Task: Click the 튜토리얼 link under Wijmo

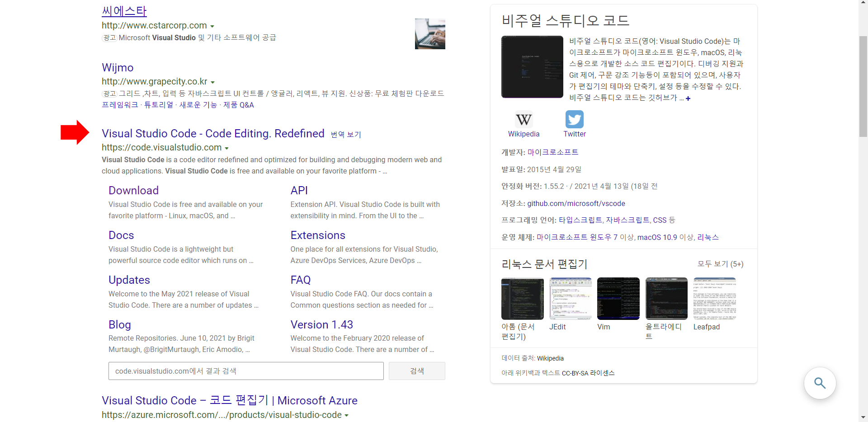Action: (x=159, y=105)
